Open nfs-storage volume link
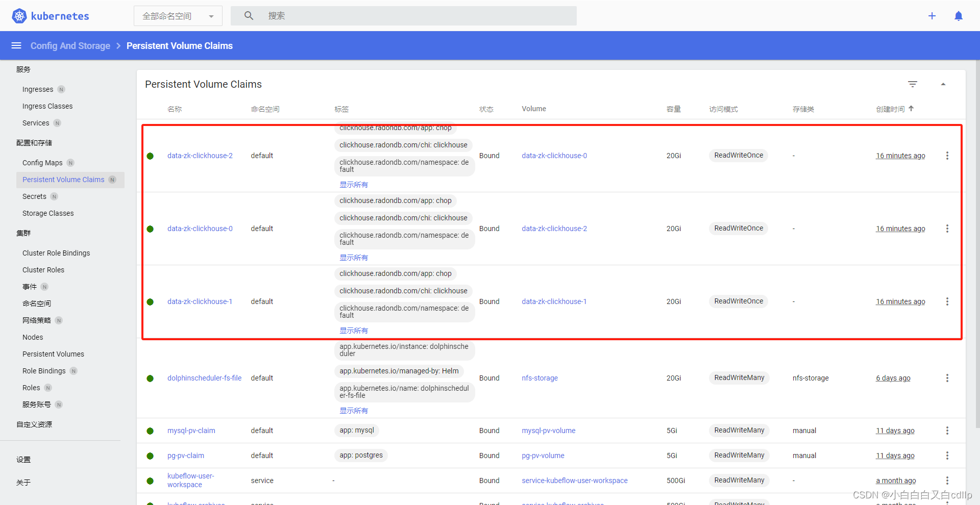This screenshot has height=505, width=980. click(x=540, y=378)
